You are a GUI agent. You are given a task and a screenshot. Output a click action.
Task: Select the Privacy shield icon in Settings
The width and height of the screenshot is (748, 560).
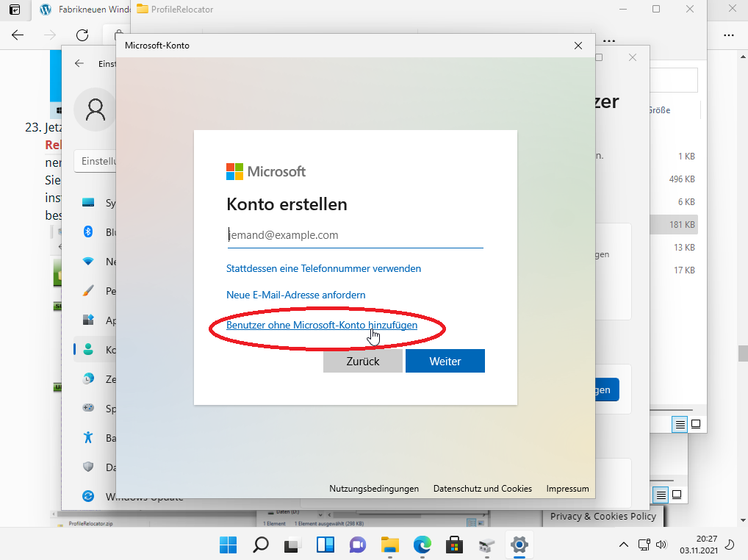coord(88,467)
